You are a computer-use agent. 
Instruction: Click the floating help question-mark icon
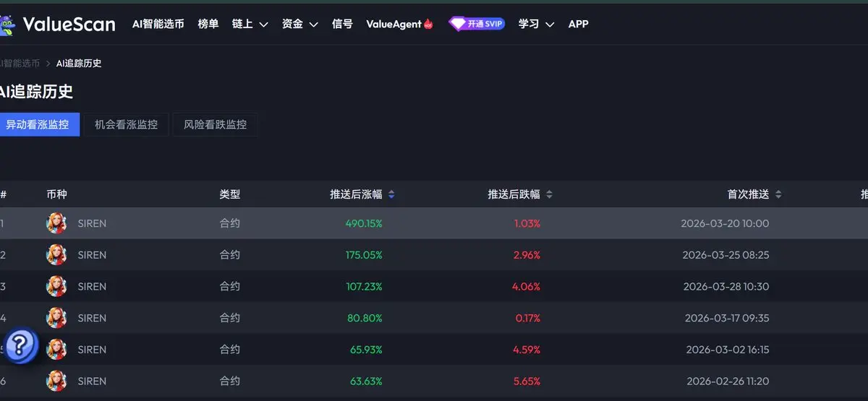coord(20,347)
